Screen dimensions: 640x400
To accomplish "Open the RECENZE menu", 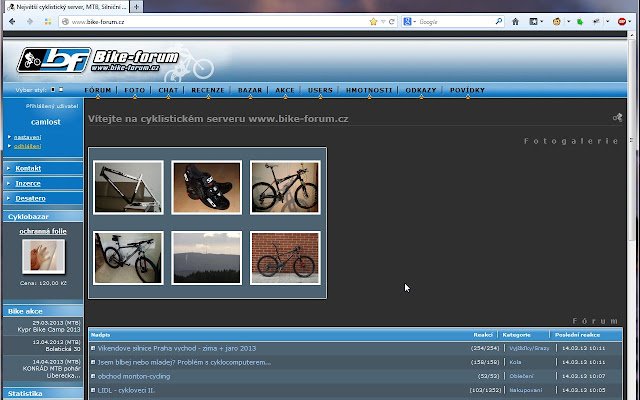I will pyautogui.click(x=208, y=90).
